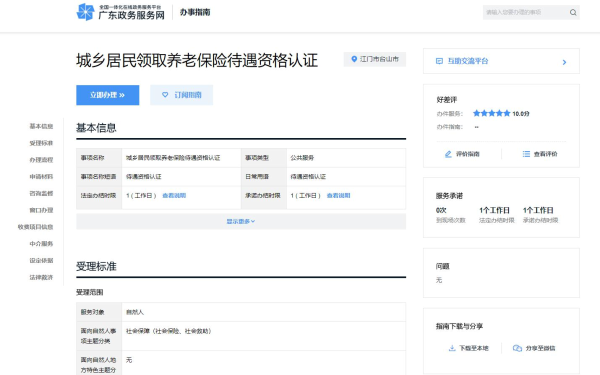Click the WeChat icon beside 分享至微信
Screen dimensions: 600x375
tap(517, 348)
